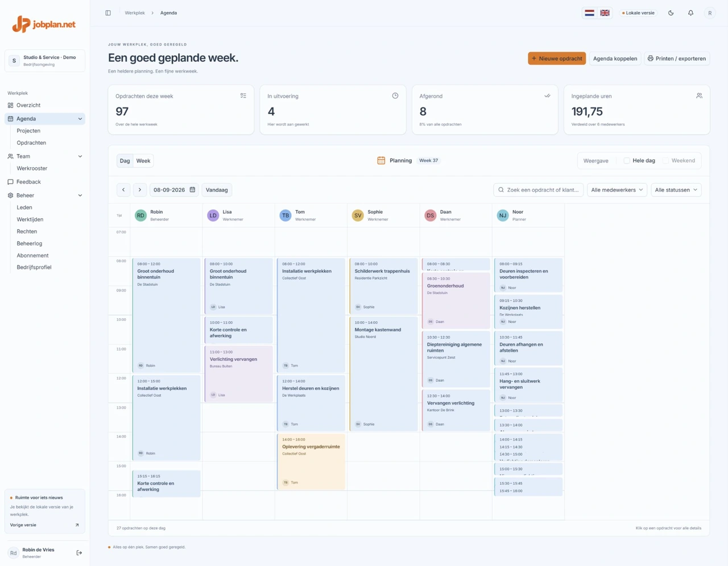Open Sophie's Montage kastenwand appointment
Image resolution: width=728 pixels, height=566 pixels.
pyautogui.click(x=383, y=373)
